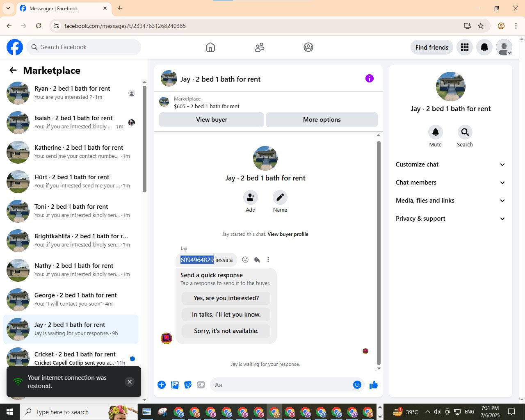Open Brightkahlifa's rental conversation
Image resolution: width=525 pixels, height=420 pixels.
tap(71, 241)
